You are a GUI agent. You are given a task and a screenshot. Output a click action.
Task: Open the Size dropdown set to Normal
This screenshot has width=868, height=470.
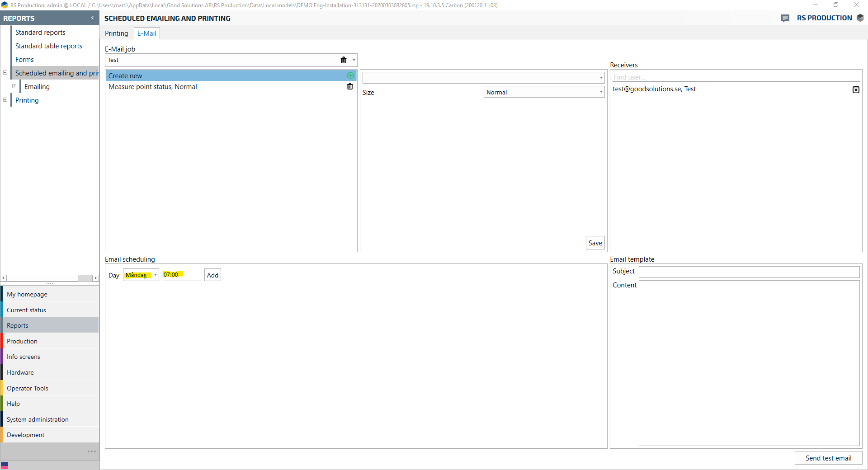[601, 92]
